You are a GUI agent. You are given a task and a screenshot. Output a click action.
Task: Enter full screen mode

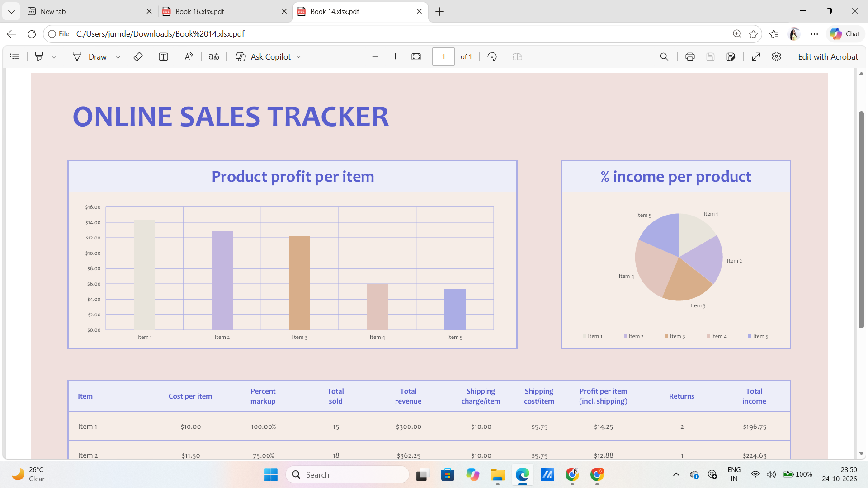(x=756, y=56)
